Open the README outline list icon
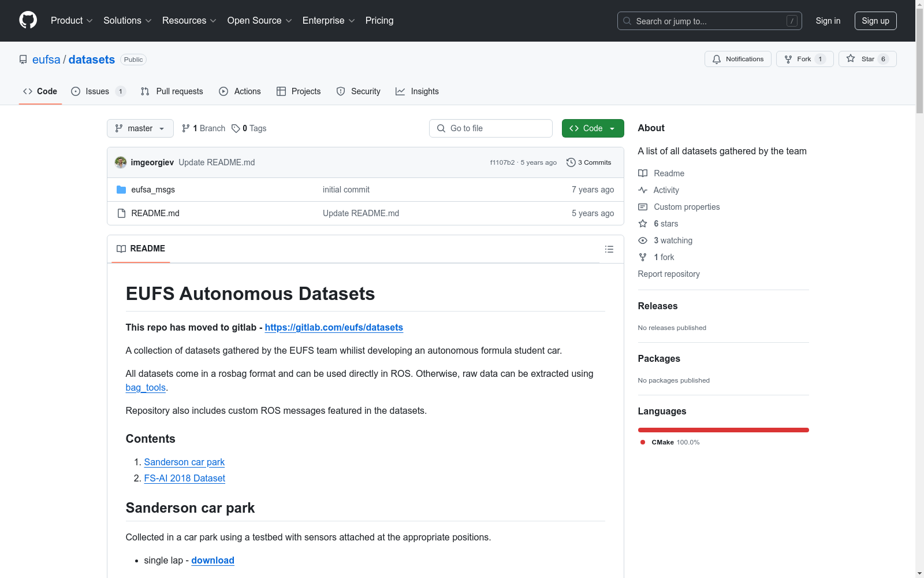Image resolution: width=924 pixels, height=578 pixels. point(609,249)
